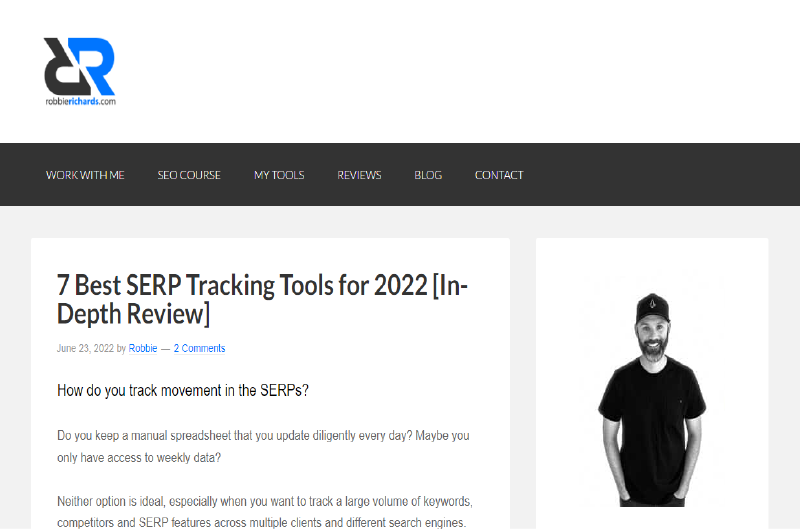
Task: Click the robbierichards.com logo
Action: pyautogui.click(x=80, y=72)
